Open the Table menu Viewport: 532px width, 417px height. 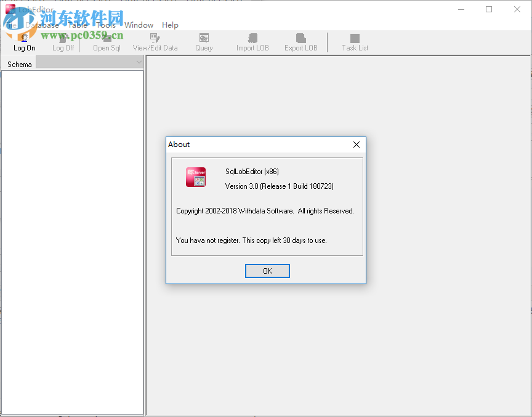click(78, 25)
